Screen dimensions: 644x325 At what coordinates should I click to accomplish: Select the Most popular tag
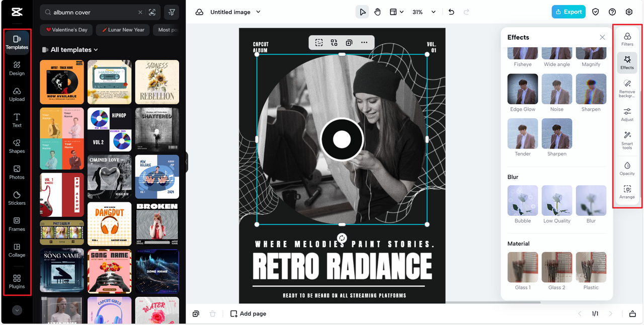pos(166,30)
